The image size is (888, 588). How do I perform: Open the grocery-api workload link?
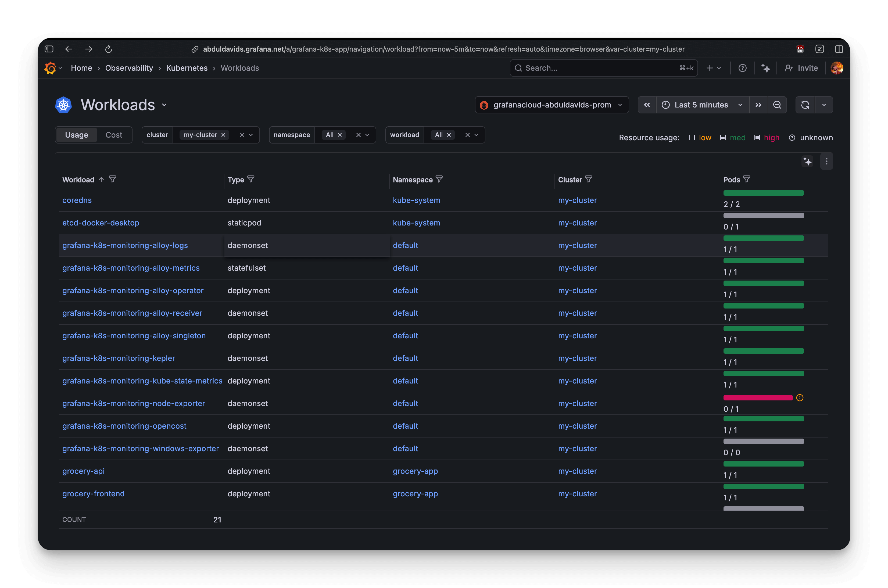tap(83, 471)
